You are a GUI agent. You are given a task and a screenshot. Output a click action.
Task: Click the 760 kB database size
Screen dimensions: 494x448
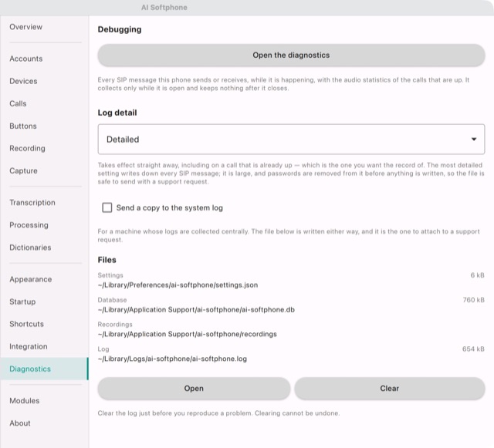pyautogui.click(x=473, y=300)
